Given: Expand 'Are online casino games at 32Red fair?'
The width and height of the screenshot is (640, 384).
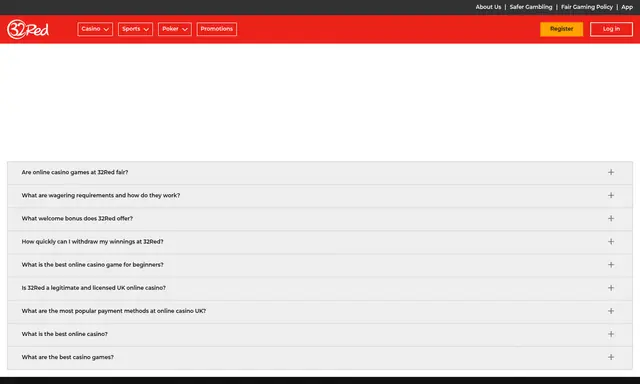Looking at the screenshot, I should point(75,172).
